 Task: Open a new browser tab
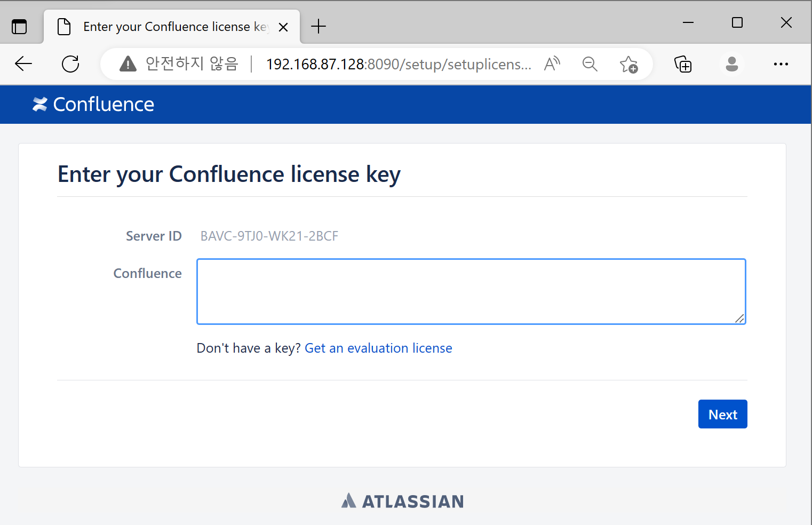[319, 26]
